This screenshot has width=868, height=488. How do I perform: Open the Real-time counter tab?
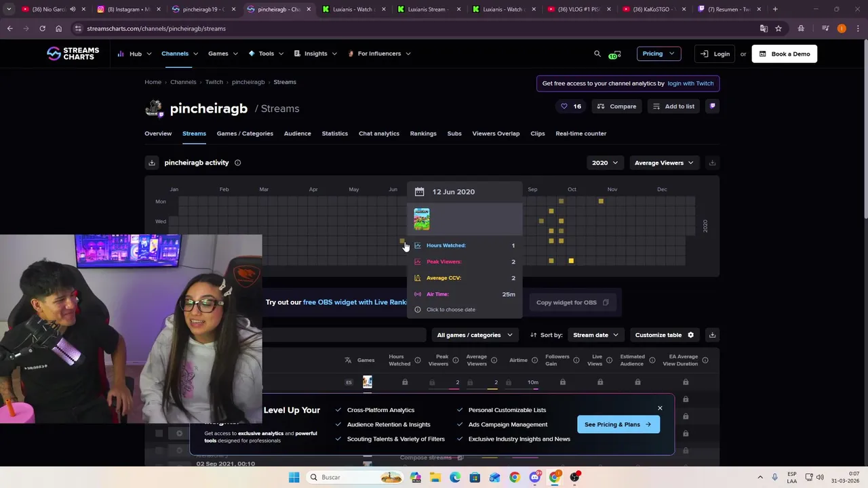pos(581,134)
